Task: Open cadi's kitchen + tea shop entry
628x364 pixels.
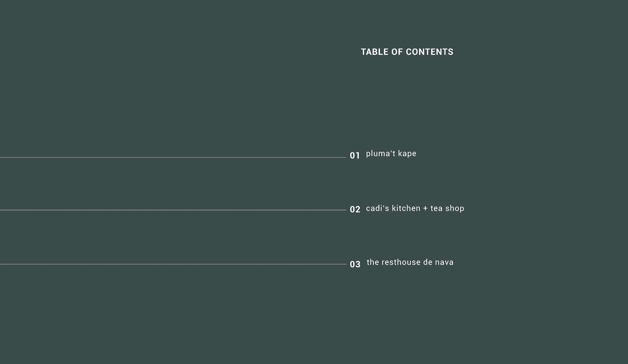Action: pos(415,208)
